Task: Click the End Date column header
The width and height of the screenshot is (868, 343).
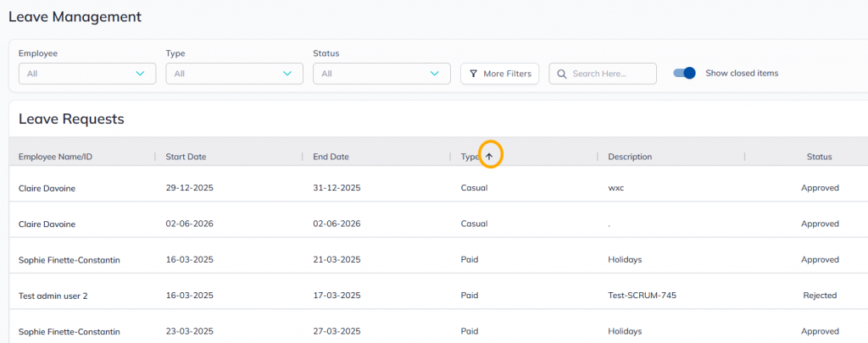Action: (x=331, y=157)
